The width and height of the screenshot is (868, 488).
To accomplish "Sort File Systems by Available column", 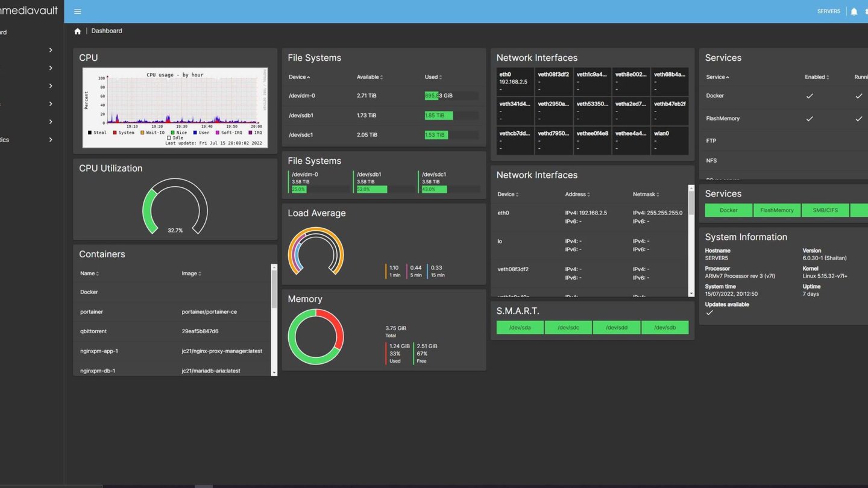I will 370,77.
